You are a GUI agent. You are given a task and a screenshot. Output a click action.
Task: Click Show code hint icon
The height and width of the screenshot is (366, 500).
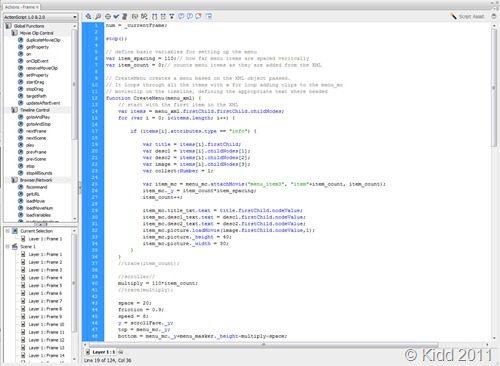[135, 16]
